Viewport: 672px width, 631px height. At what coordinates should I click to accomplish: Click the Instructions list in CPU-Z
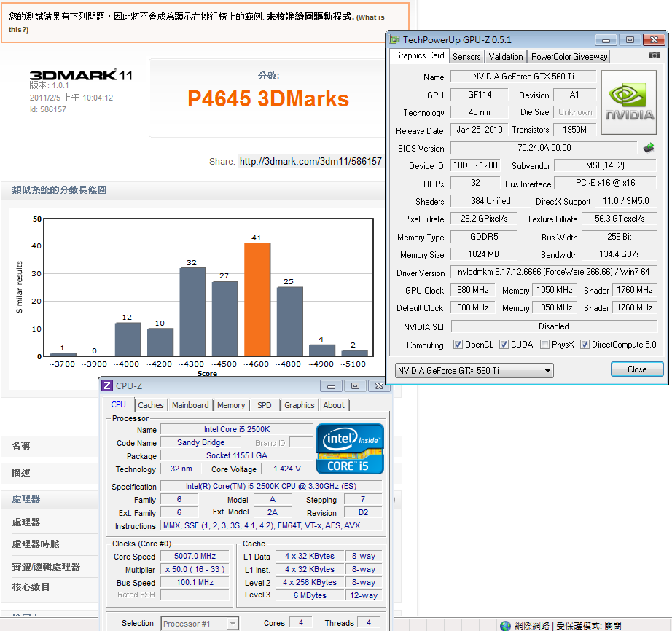coord(271,525)
